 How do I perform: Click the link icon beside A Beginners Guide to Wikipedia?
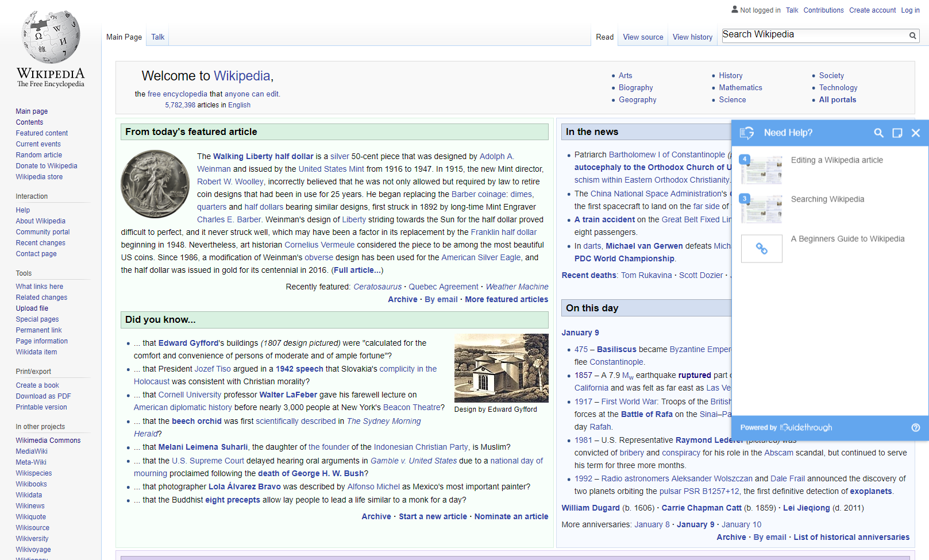point(762,249)
